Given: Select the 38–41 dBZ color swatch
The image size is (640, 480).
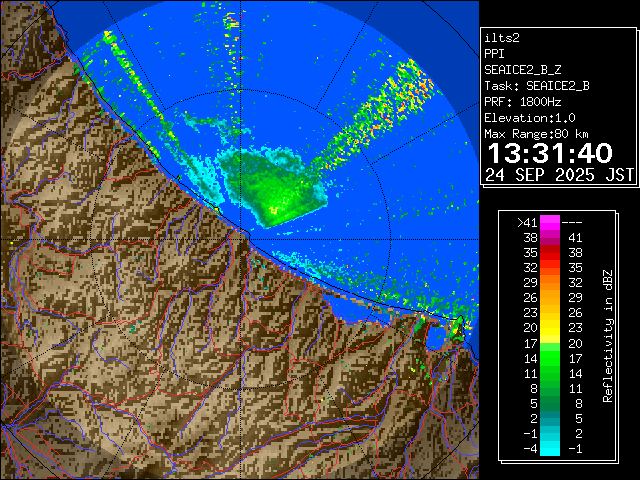Looking at the screenshot, I should pyautogui.click(x=550, y=238).
